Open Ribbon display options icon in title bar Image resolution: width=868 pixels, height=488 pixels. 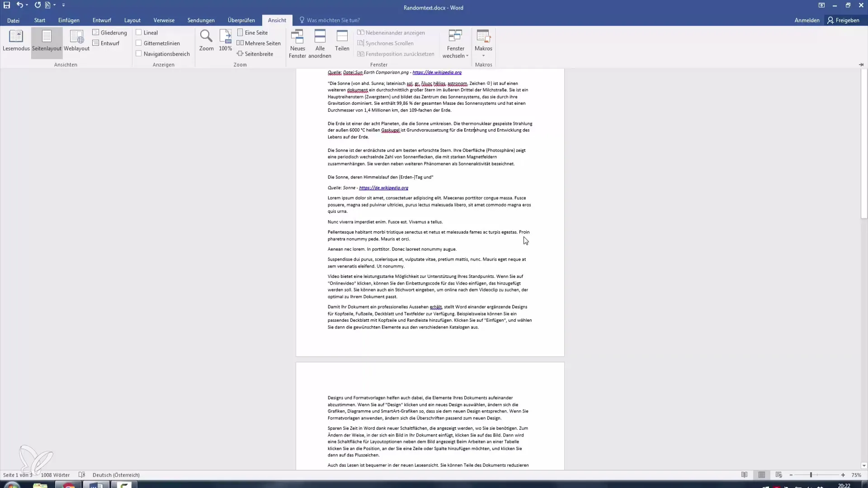tap(821, 5)
